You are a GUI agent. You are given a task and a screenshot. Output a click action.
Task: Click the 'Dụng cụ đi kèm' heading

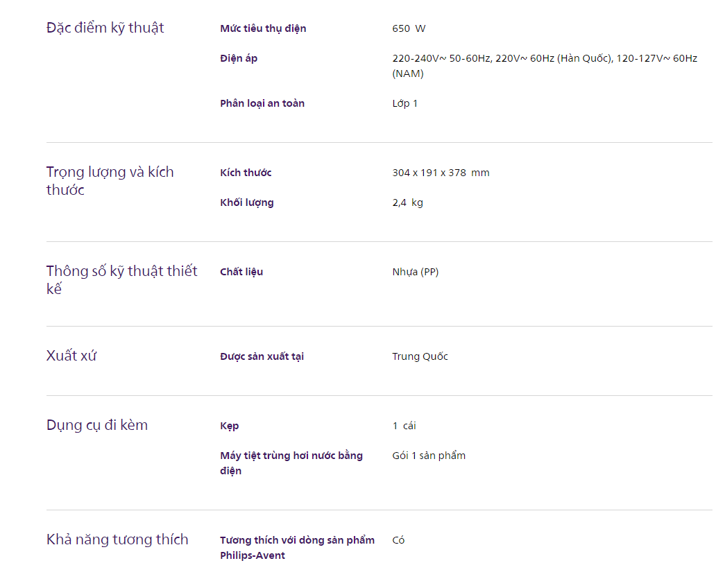coord(97,425)
